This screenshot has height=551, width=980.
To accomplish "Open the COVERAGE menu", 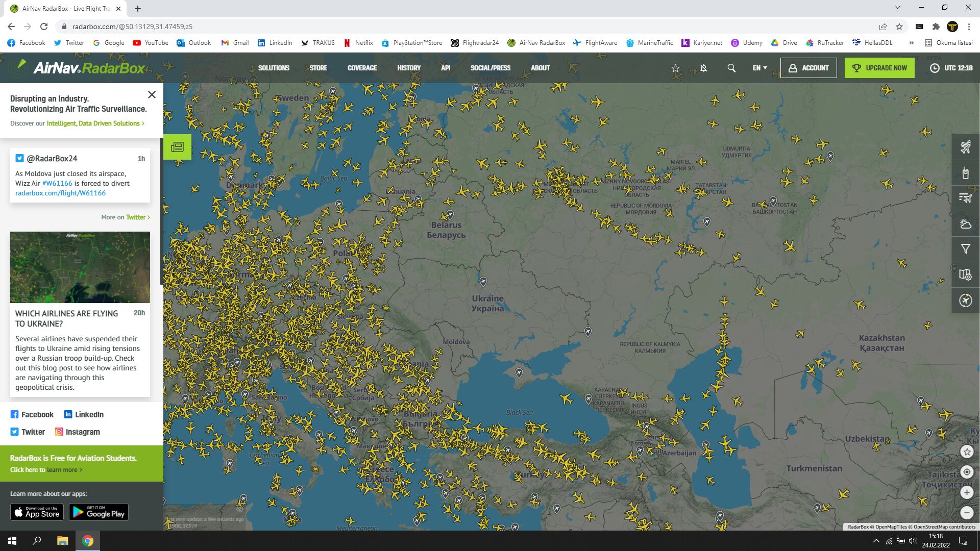I will pyautogui.click(x=362, y=68).
